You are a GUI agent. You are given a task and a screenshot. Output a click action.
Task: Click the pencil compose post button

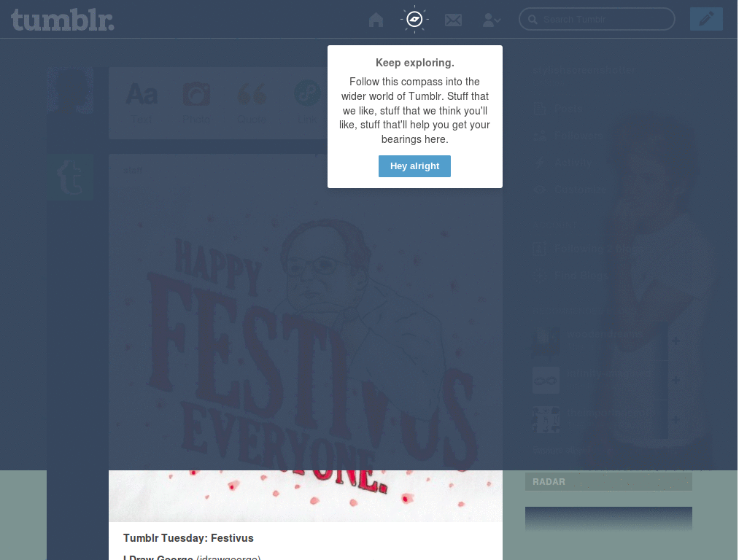click(706, 19)
